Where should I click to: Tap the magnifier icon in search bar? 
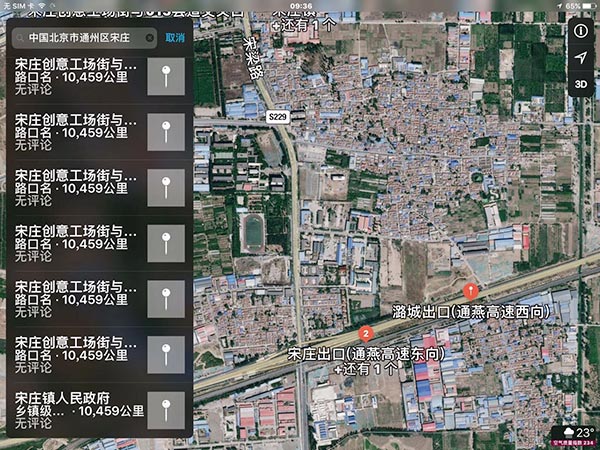pyautogui.click(x=20, y=38)
